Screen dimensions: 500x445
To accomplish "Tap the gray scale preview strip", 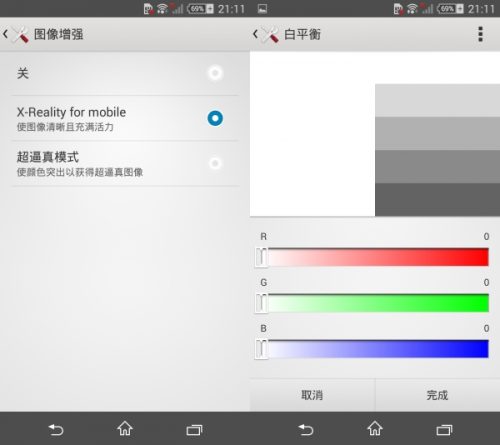I will click(437, 150).
